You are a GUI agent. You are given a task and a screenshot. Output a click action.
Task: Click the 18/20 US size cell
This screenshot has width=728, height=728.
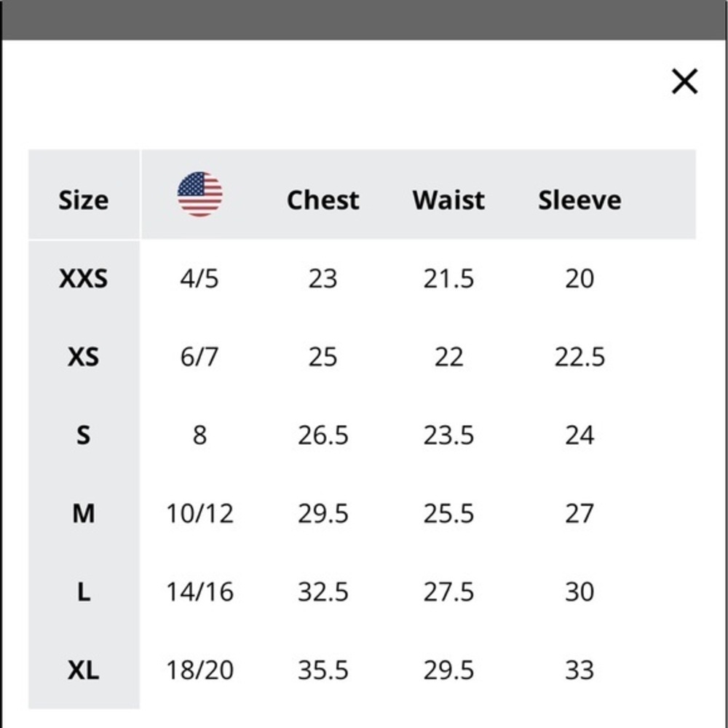coord(199,670)
